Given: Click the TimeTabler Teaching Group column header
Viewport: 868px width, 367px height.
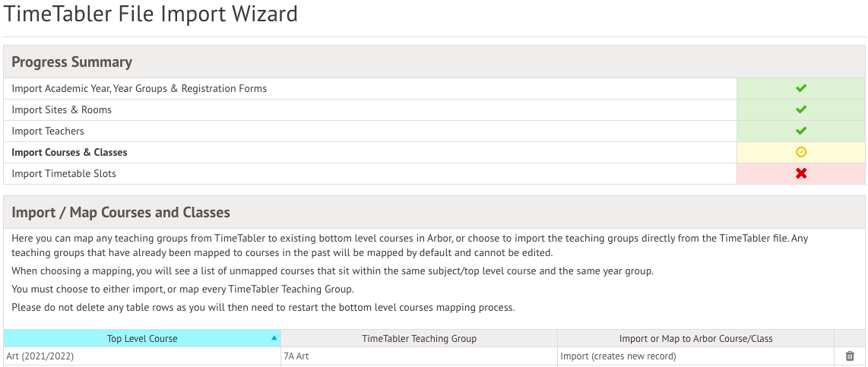Looking at the screenshot, I should (419, 338).
